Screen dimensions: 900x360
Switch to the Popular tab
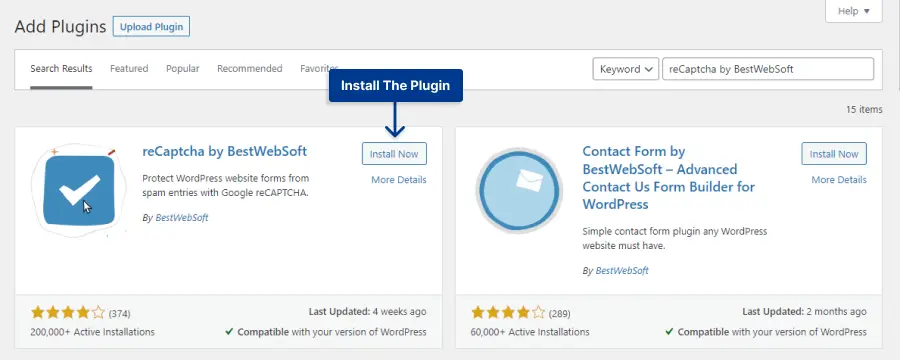(183, 68)
